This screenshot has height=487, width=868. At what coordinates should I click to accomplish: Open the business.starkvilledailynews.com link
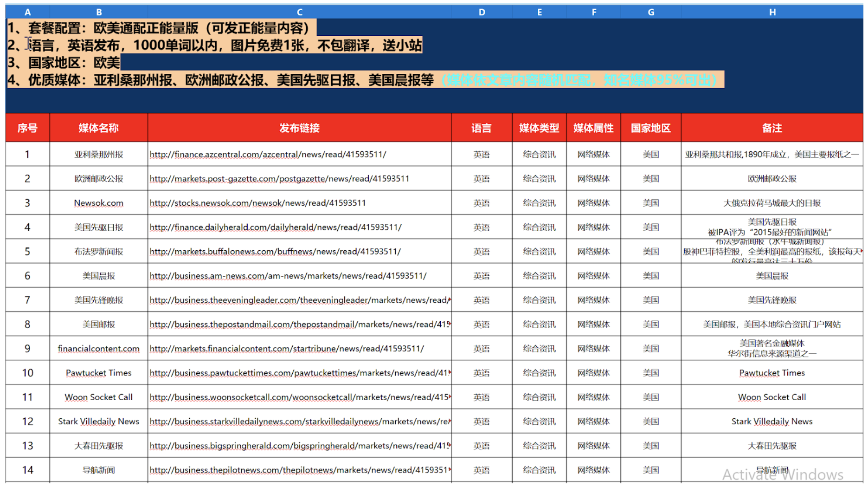[300, 422]
